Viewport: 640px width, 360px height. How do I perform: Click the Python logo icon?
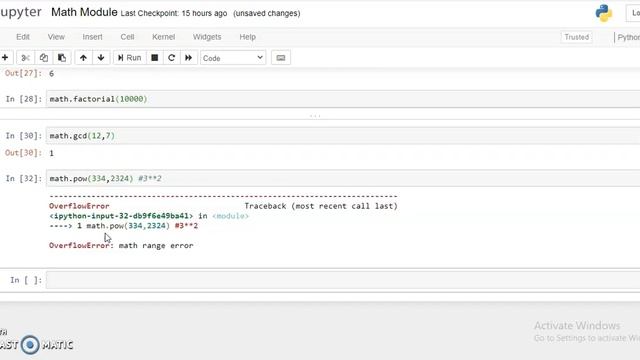[x=604, y=13]
